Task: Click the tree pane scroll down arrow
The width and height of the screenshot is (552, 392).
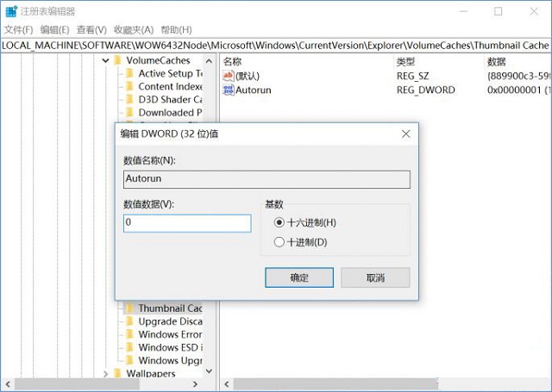Action: tap(209, 371)
